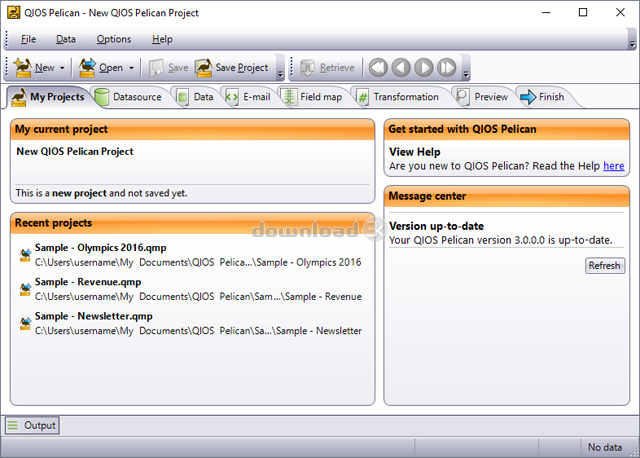Screen dimensions: 640x458
Task: Switch to the Datasource tab
Action: click(130, 97)
